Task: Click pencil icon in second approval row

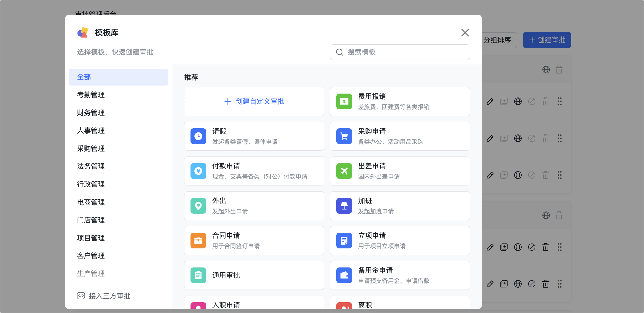Action: point(490,138)
